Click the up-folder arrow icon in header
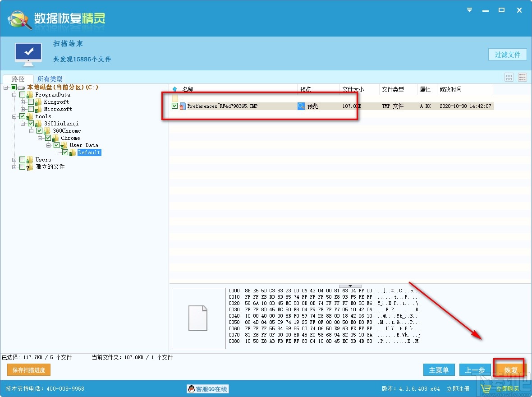The height and width of the screenshot is (397, 532). pyautogui.click(x=175, y=89)
